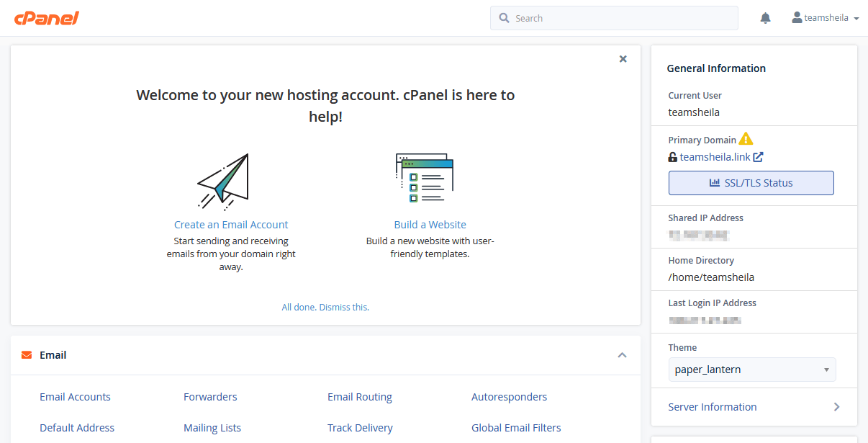Viewport: 868px width, 443px height.
Task: Open the Create an Email Account link
Action: [x=231, y=225]
